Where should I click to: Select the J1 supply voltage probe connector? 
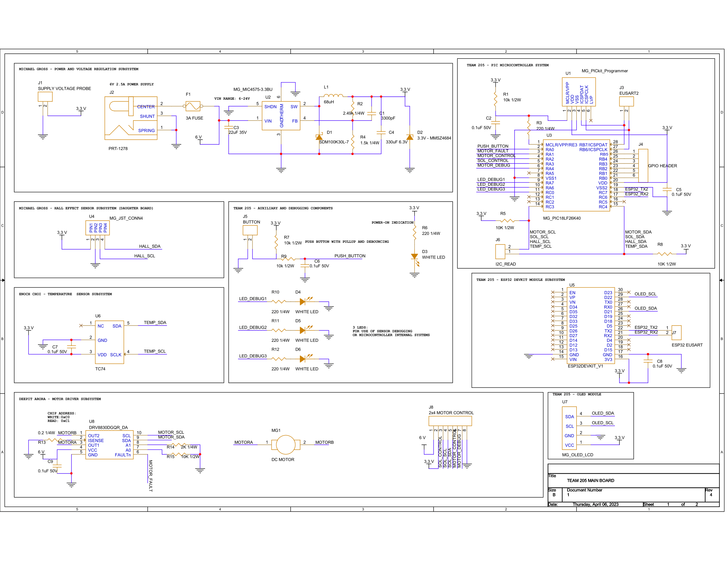tap(45, 97)
